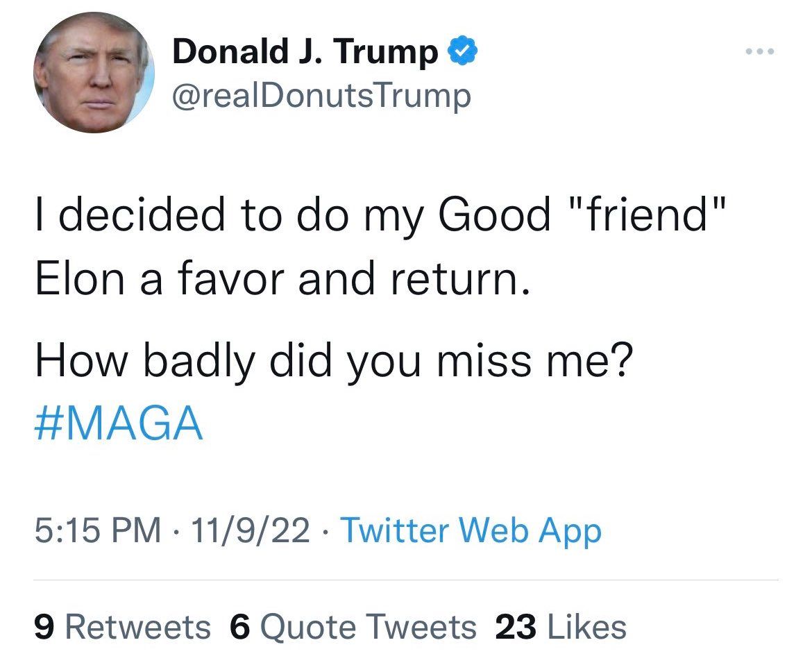Image resolution: width=812 pixels, height=663 pixels.
Task: Show the 23 Likes list
Action: pos(561,627)
